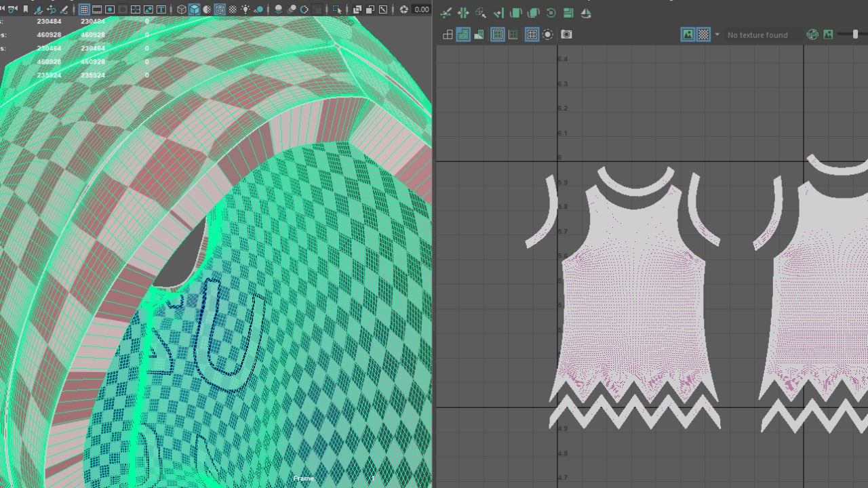This screenshot has width=868, height=488.
Task: Click the image plane icon
Action: pyautogui.click(x=38, y=9)
